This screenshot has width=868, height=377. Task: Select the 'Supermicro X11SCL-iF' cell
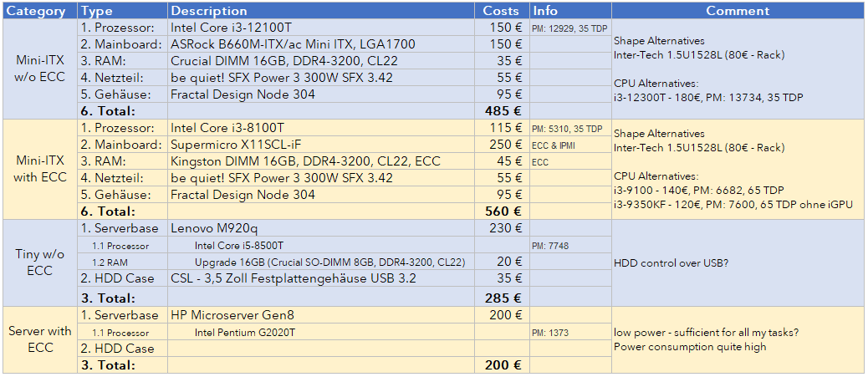(321, 145)
